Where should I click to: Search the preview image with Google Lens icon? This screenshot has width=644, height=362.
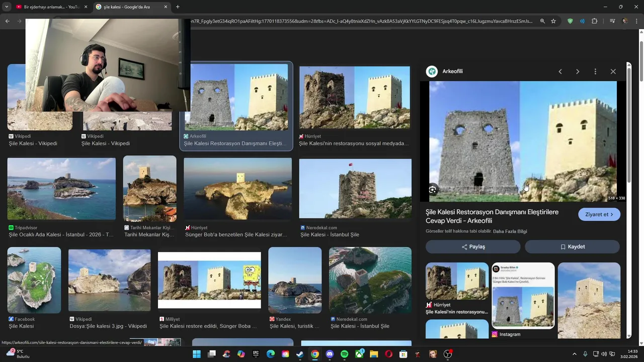[433, 190]
